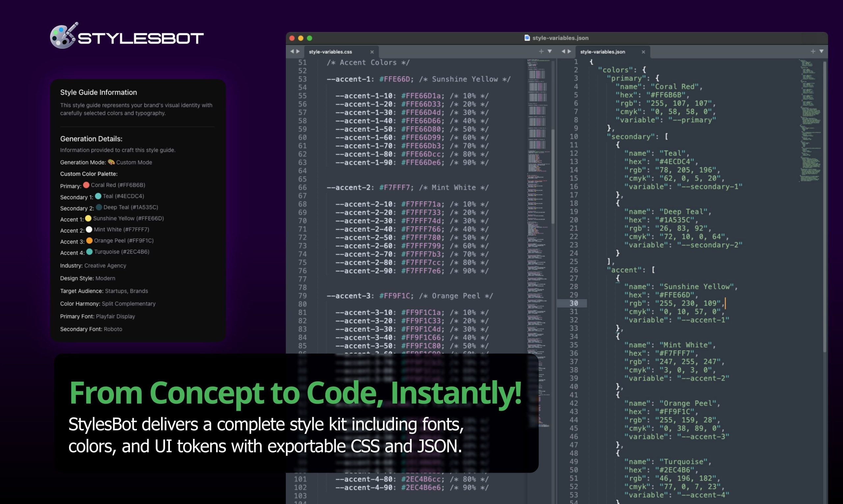
Task: Switch to the style-variables.css tab
Action: (330, 52)
